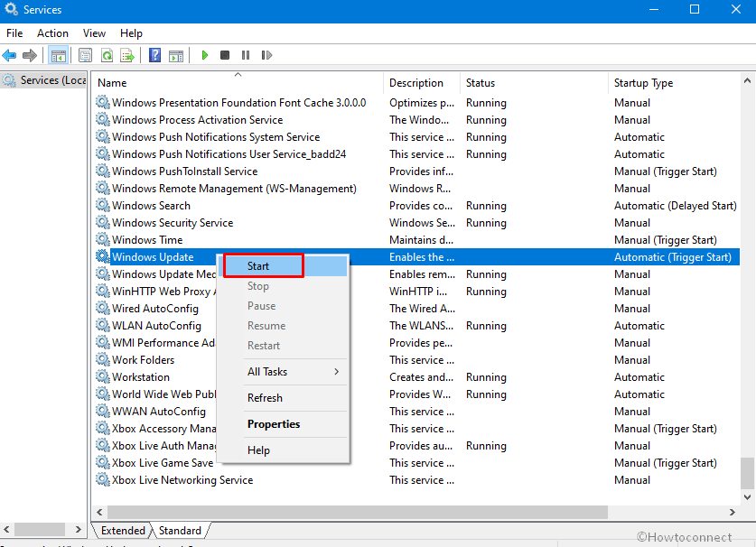Toggle the Show/Hide Action Pane icon

coord(176,55)
